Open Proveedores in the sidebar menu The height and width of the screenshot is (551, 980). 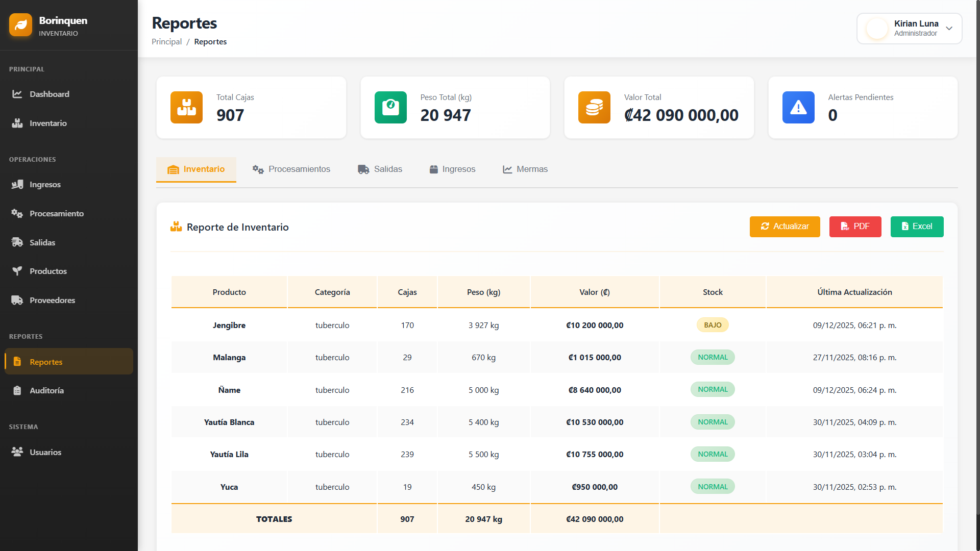(x=52, y=300)
